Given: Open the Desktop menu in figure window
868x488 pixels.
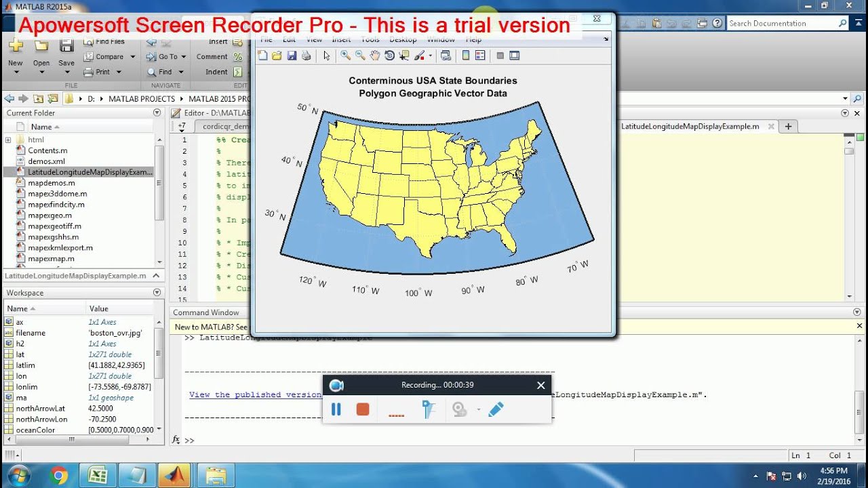Looking at the screenshot, I should [403, 40].
